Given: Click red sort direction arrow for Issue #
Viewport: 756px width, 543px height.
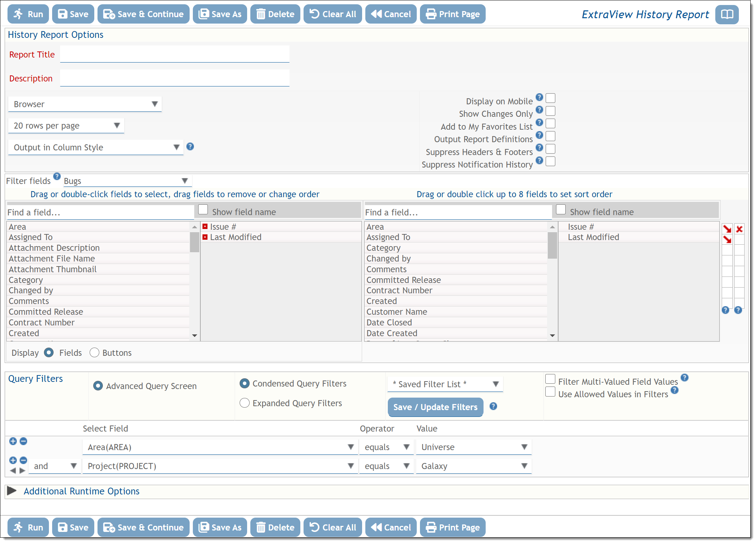Looking at the screenshot, I should coord(727,229).
